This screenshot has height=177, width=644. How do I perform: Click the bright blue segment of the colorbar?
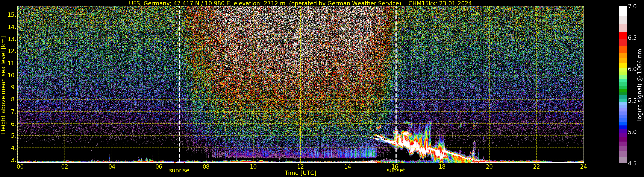[x=623, y=124]
